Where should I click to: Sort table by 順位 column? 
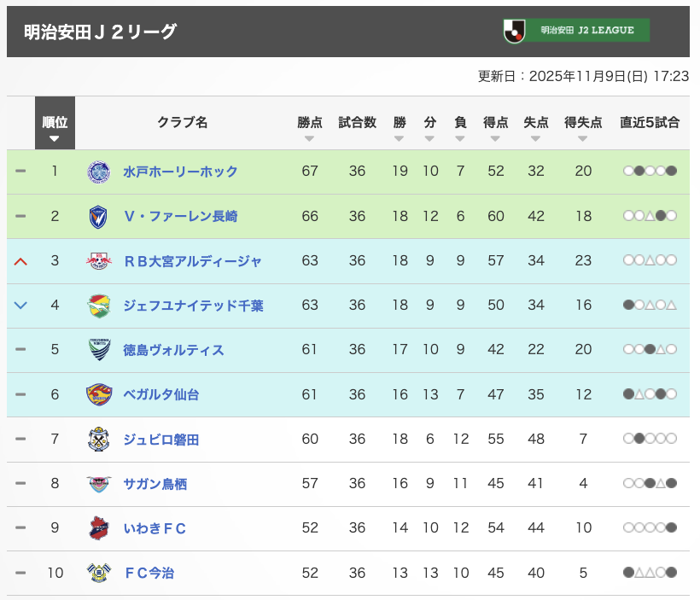coord(55,126)
